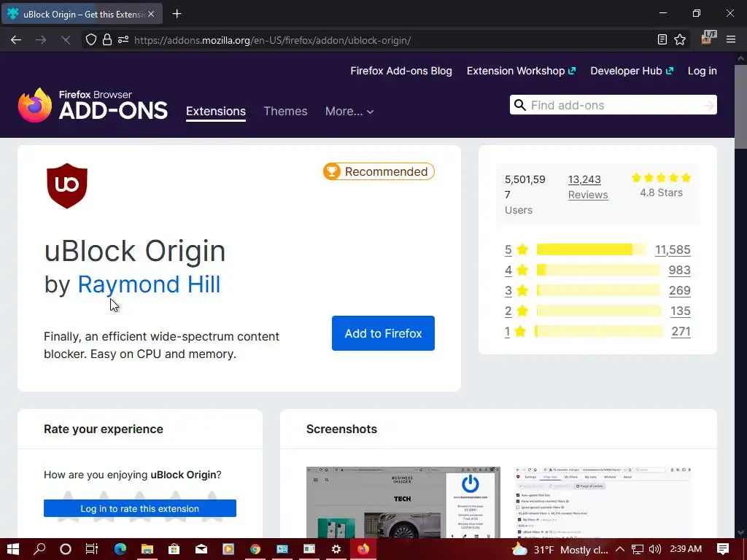Image resolution: width=747 pixels, height=560 pixels.
Task: Open Developer Hub link
Action: (632, 71)
